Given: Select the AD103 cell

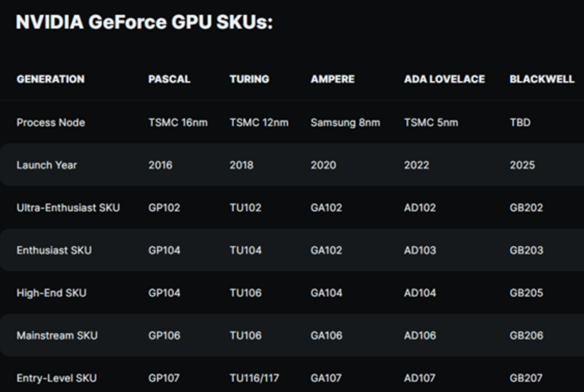Looking at the screenshot, I should (x=420, y=250).
